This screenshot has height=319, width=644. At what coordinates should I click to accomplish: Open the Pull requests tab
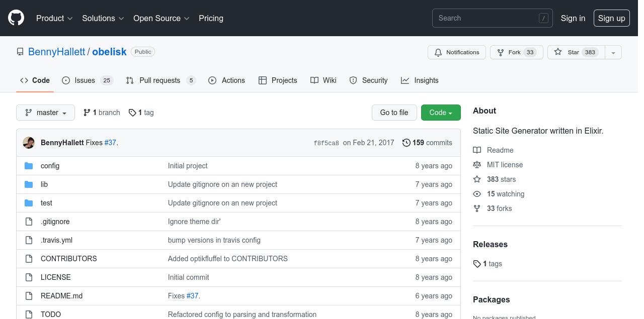[x=160, y=80]
